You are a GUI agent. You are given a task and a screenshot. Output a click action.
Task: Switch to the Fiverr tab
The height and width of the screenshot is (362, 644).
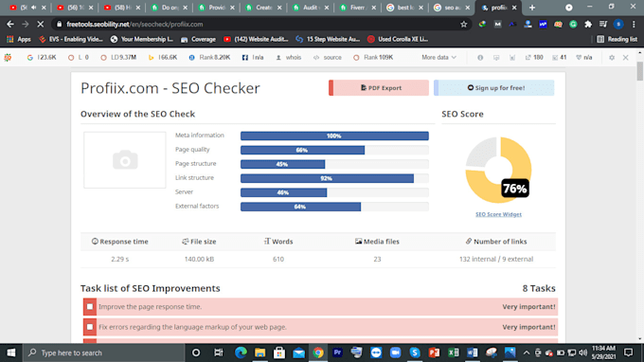357,8
